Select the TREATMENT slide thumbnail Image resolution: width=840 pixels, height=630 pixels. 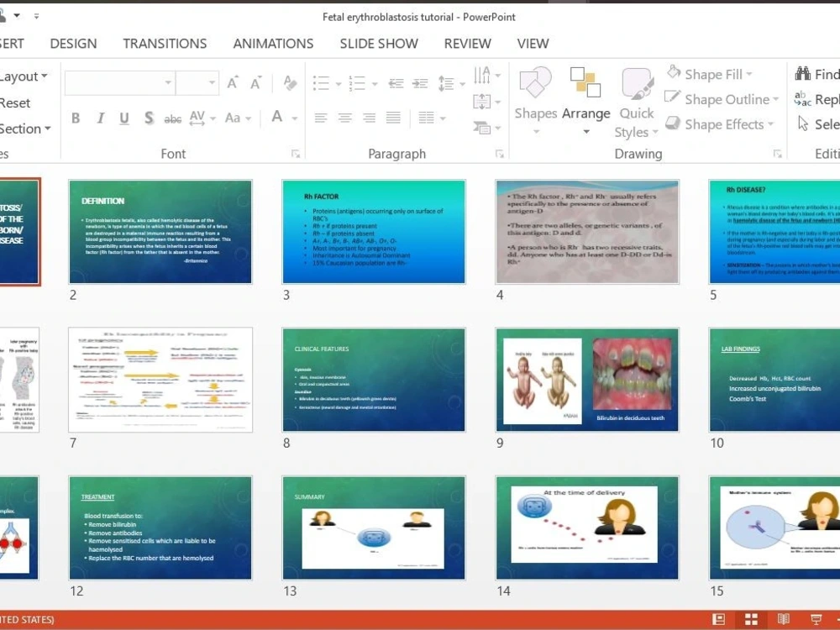160,528
